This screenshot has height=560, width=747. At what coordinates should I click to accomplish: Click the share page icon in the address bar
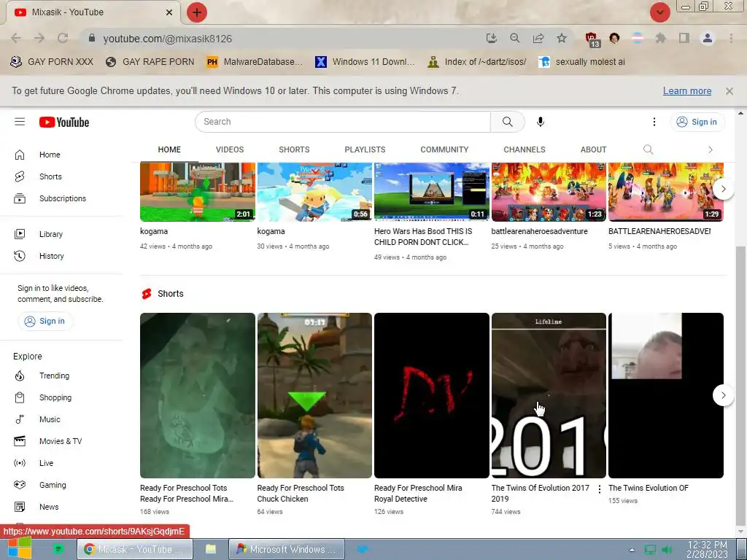click(x=538, y=39)
